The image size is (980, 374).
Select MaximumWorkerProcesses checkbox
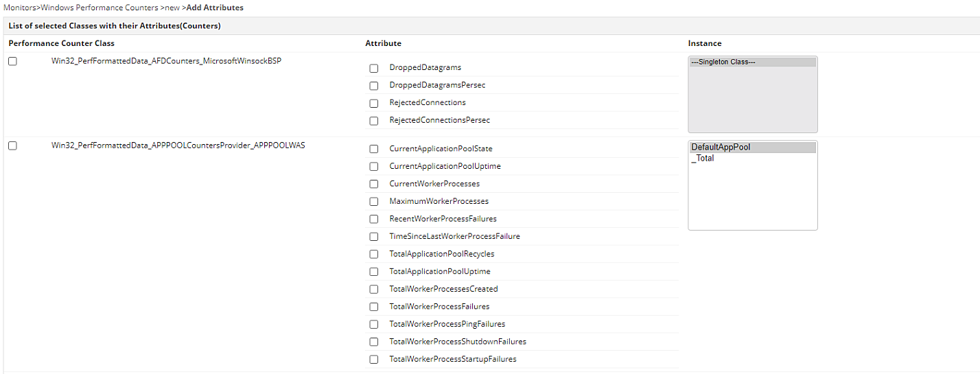374,202
